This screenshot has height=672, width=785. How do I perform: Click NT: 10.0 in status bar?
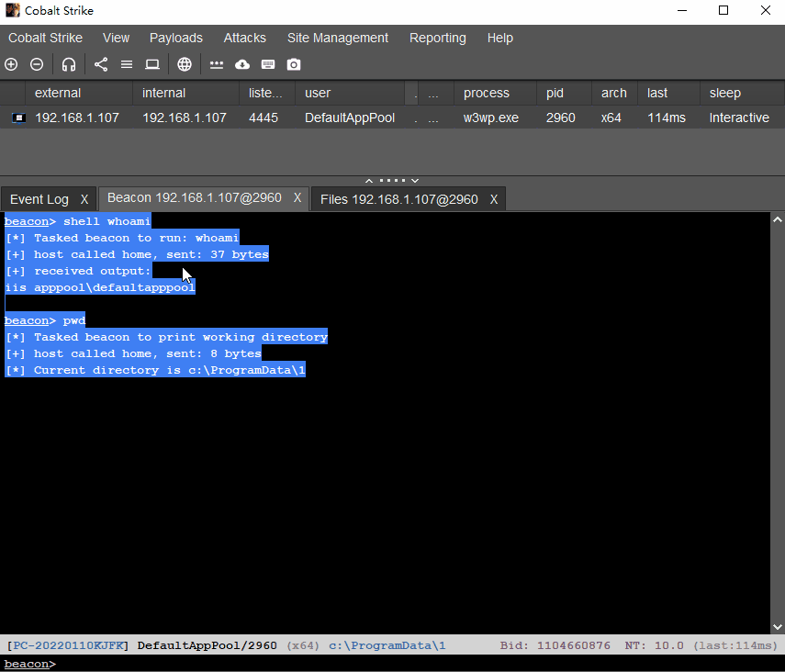tap(654, 645)
